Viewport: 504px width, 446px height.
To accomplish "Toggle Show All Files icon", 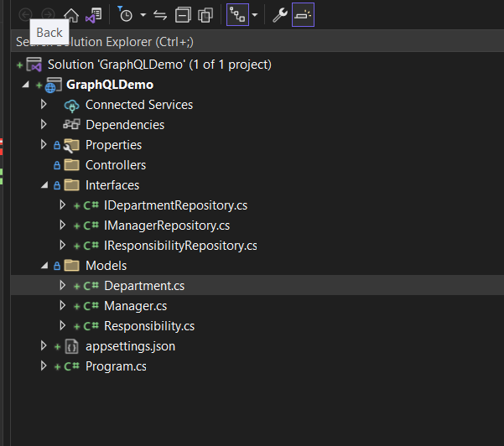I will click(205, 14).
